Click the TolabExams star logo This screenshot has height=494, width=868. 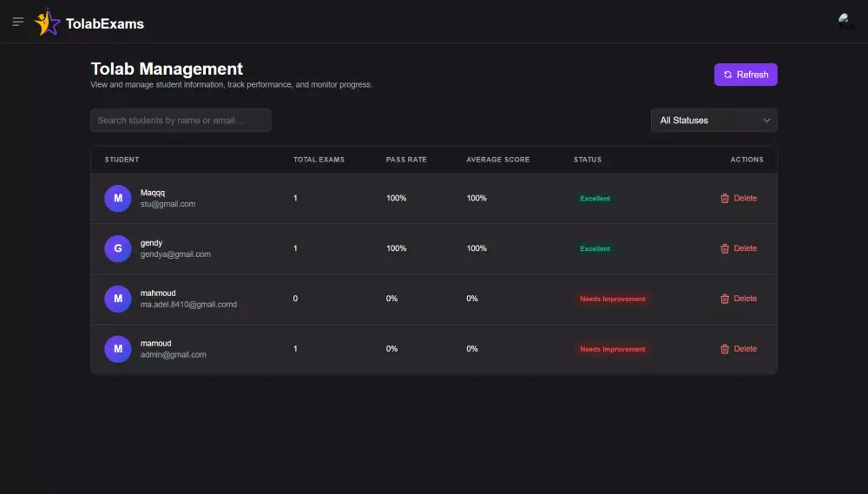click(x=47, y=23)
